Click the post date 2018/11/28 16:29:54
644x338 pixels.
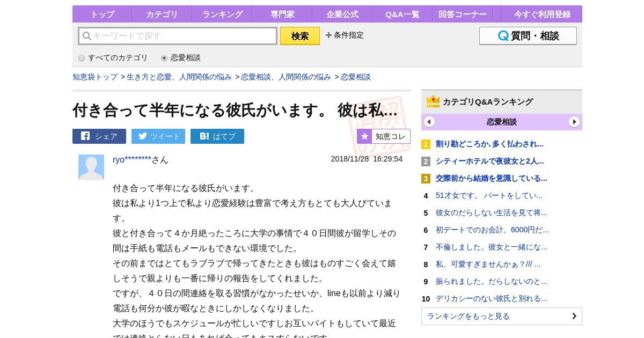(367, 159)
